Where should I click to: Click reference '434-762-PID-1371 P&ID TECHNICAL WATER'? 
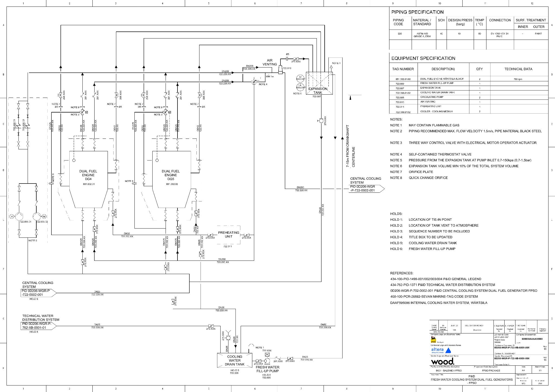[x=443, y=285]
